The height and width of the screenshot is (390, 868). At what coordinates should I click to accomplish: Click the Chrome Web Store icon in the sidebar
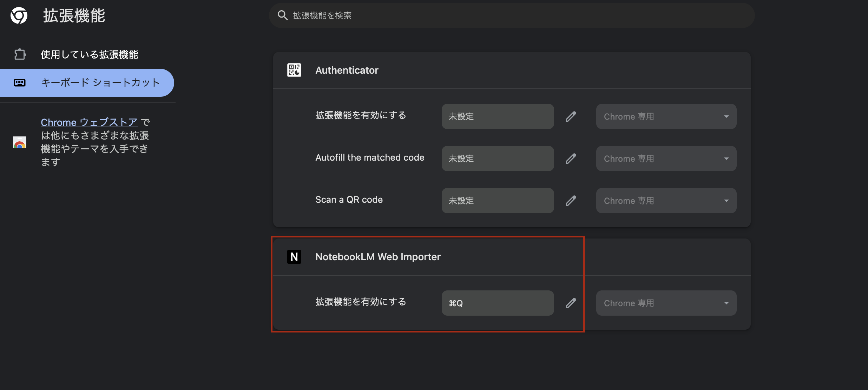pyautogui.click(x=20, y=142)
